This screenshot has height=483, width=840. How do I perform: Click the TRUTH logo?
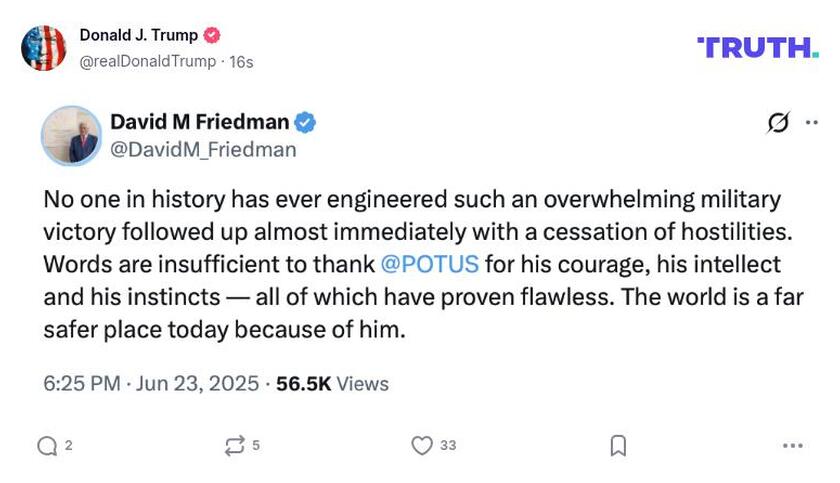tap(757, 47)
